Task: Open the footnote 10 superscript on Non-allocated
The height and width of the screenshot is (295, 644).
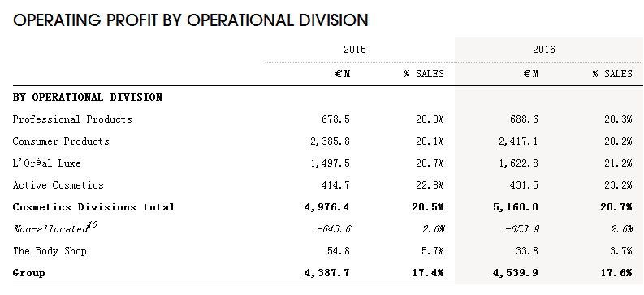Action: click(x=94, y=225)
